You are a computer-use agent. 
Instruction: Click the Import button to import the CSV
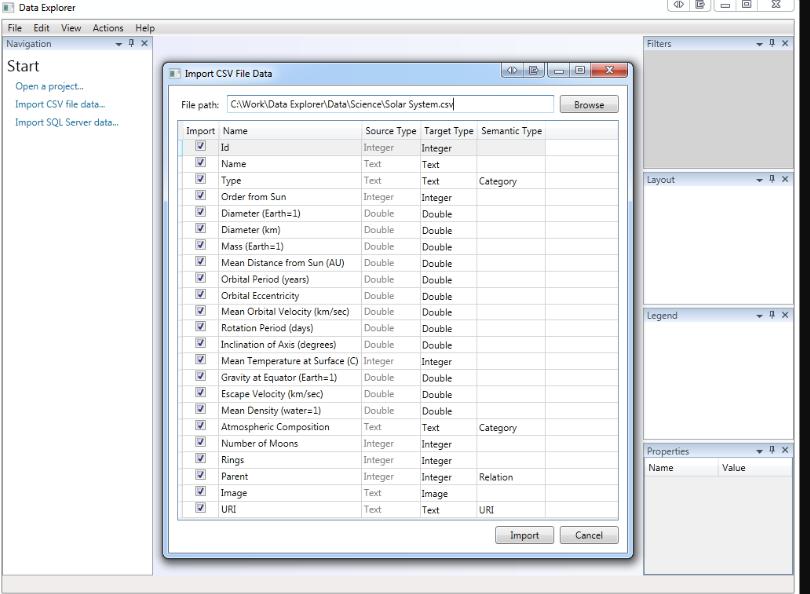tap(524, 535)
